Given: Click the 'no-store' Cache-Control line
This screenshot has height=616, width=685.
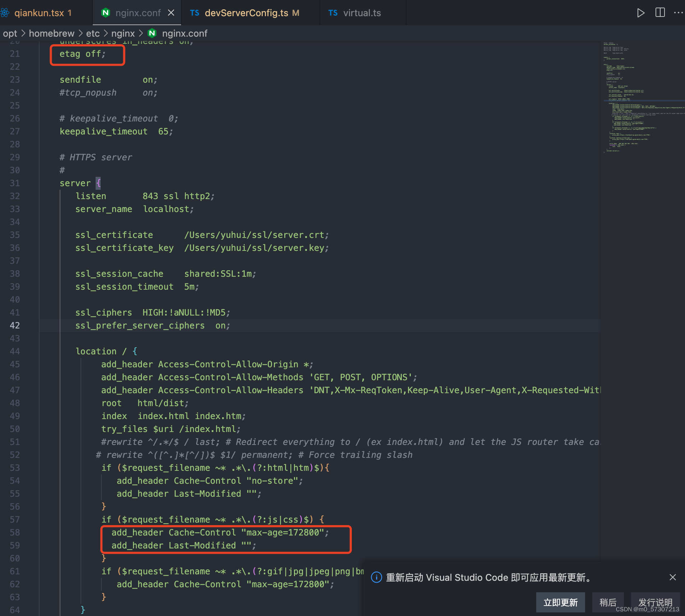Looking at the screenshot, I should point(210,481).
